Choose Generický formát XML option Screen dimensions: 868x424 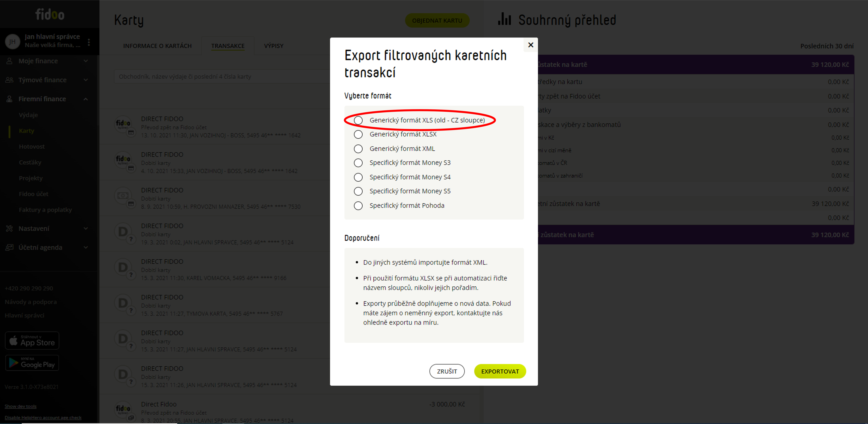click(x=358, y=148)
